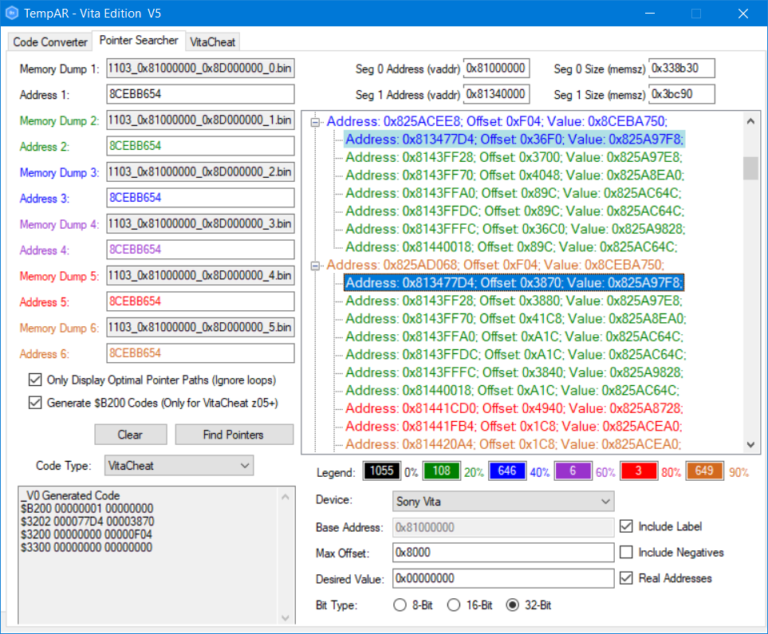This screenshot has width=768, height=634.
Task: Click the Clear button
Action: (x=130, y=435)
